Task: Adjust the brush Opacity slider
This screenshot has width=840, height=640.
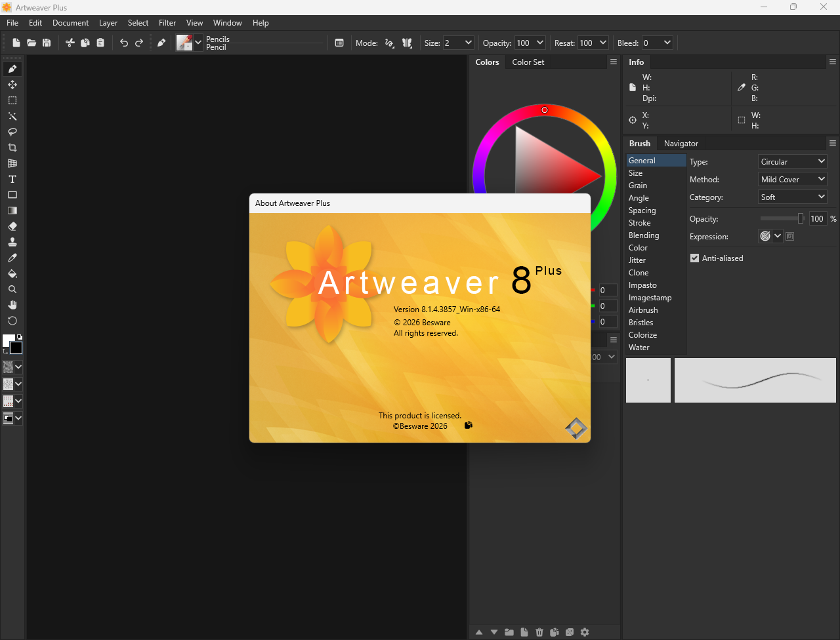Action: (782, 219)
